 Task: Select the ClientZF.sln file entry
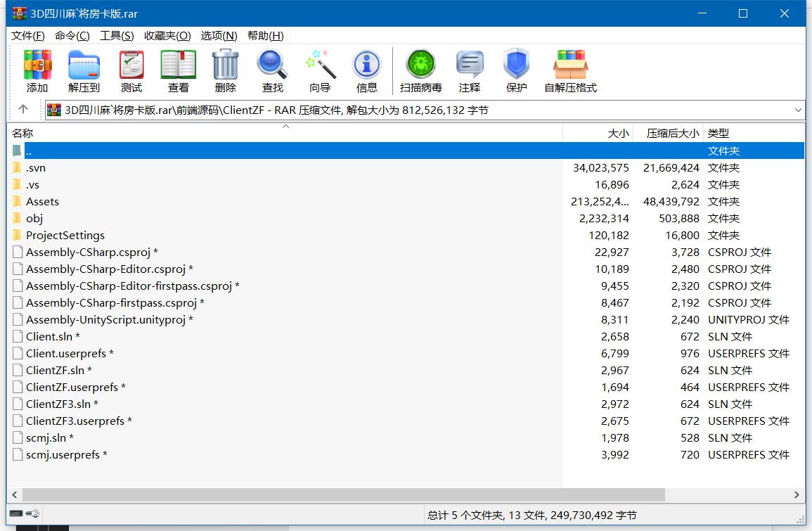56,370
